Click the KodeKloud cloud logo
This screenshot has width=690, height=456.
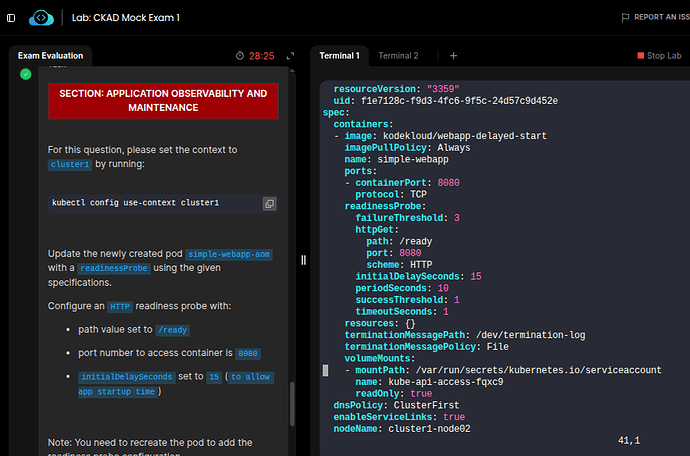coord(42,18)
